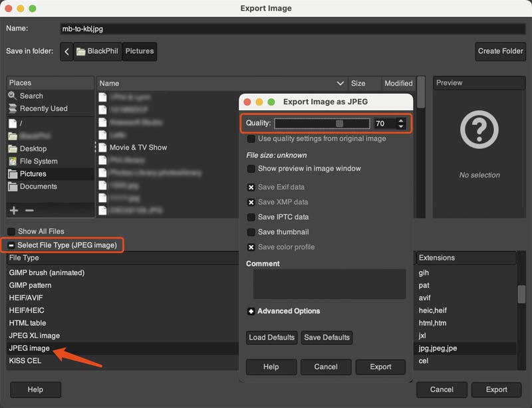
Task: Enable the Save thumbnail option
Action: tap(251, 232)
